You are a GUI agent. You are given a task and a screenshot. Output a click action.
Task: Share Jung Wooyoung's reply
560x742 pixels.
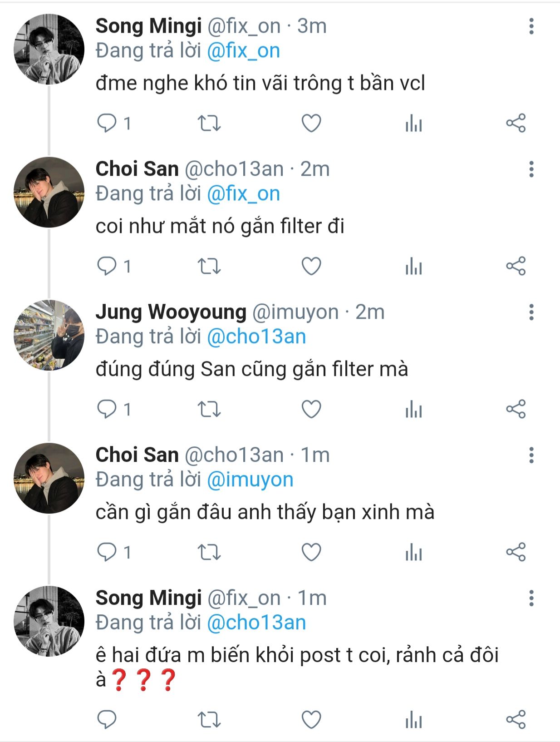516,409
